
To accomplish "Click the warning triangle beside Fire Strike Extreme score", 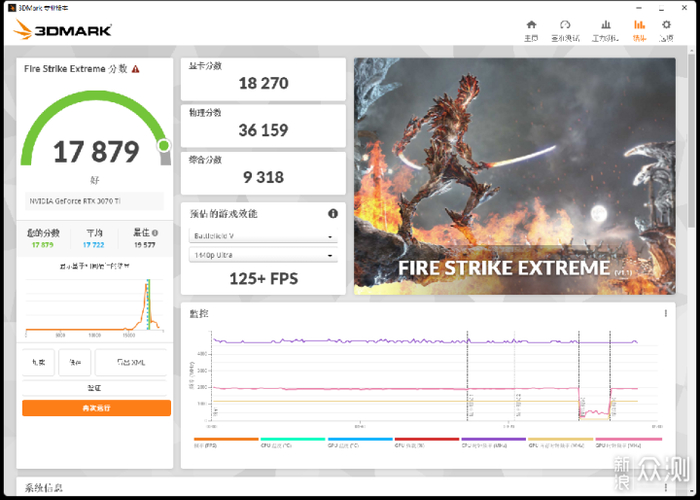I will pyautogui.click(x=136, y=69).
